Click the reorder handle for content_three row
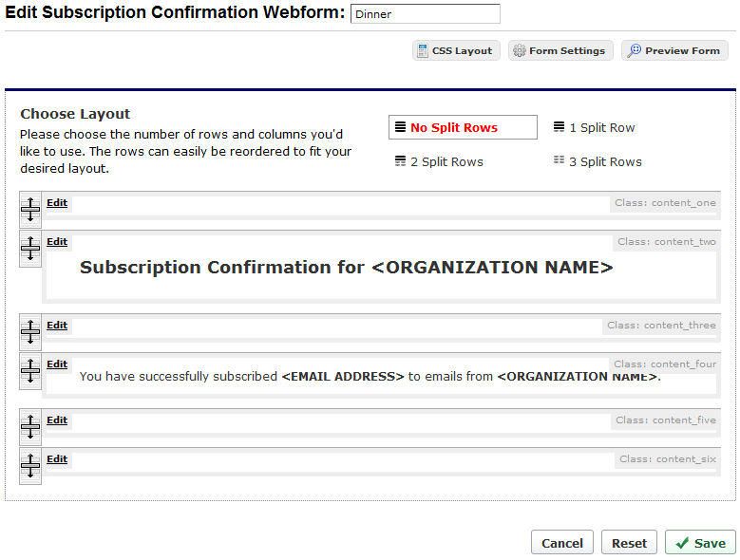Viewport: 740px width, 560px height. [x=30, y=332]
